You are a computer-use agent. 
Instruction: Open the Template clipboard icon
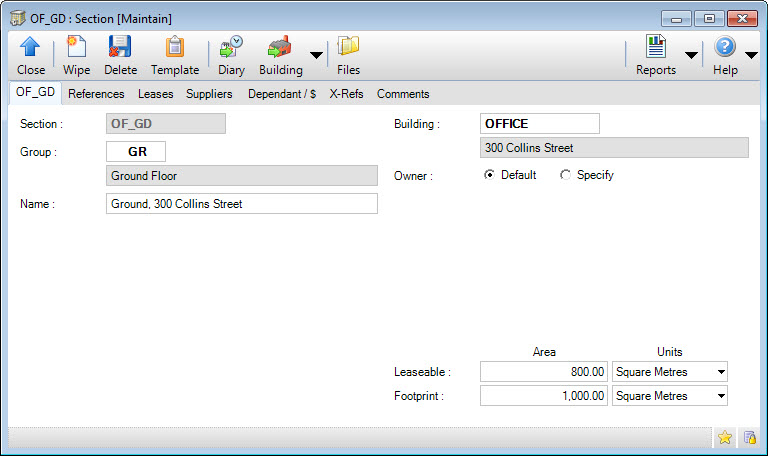[175, 47]
